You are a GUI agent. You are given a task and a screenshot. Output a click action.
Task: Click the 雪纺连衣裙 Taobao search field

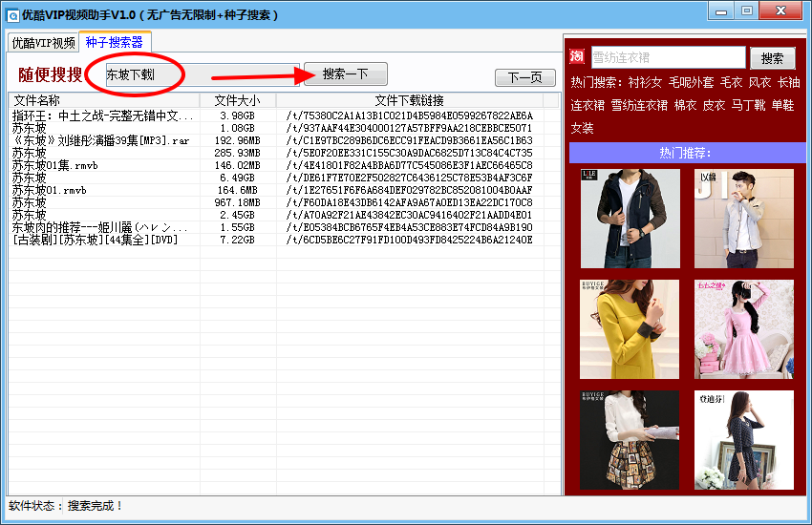point(668,57)
